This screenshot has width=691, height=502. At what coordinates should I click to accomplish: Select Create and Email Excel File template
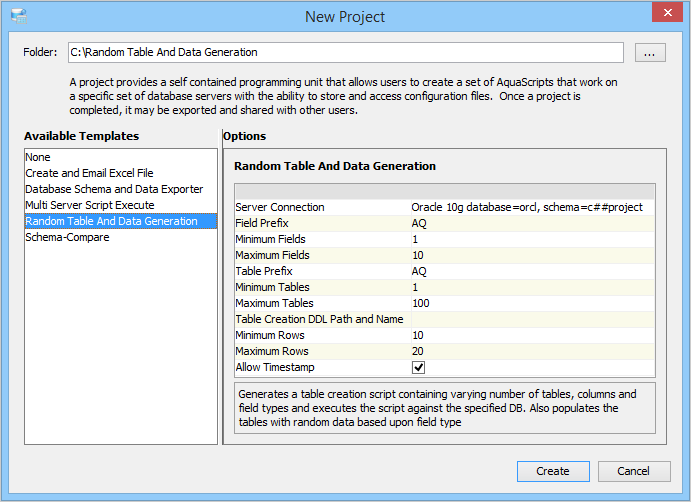(89, 173)
